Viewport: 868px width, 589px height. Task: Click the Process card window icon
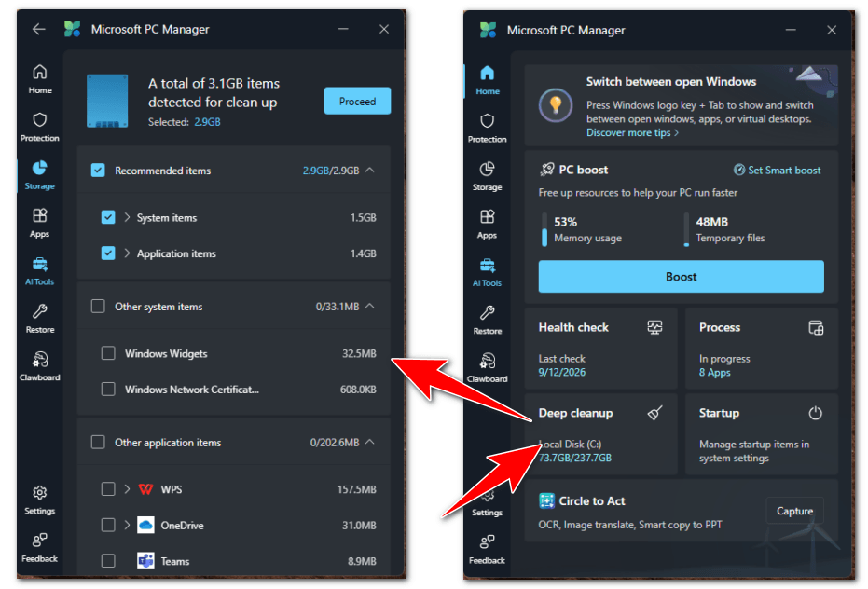(816, 327)
